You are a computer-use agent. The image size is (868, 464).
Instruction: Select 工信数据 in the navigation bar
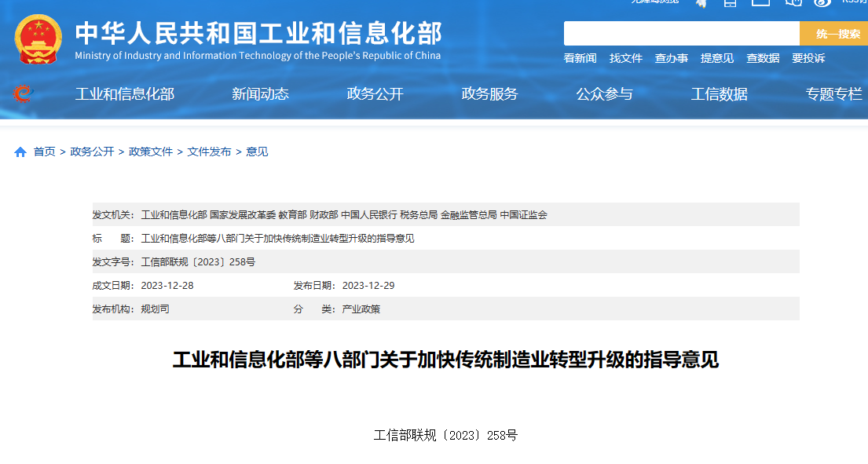pyautogui.click(x=719, y=94)
